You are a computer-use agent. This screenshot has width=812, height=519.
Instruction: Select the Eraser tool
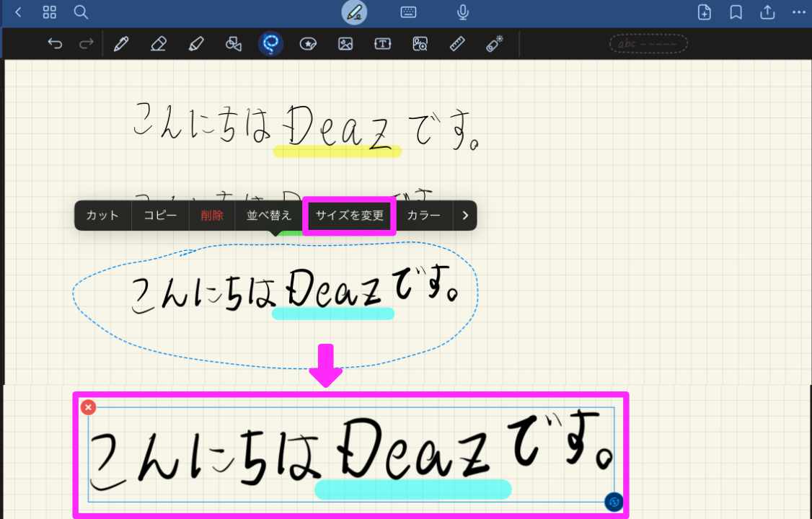click(x=159, y=43)
